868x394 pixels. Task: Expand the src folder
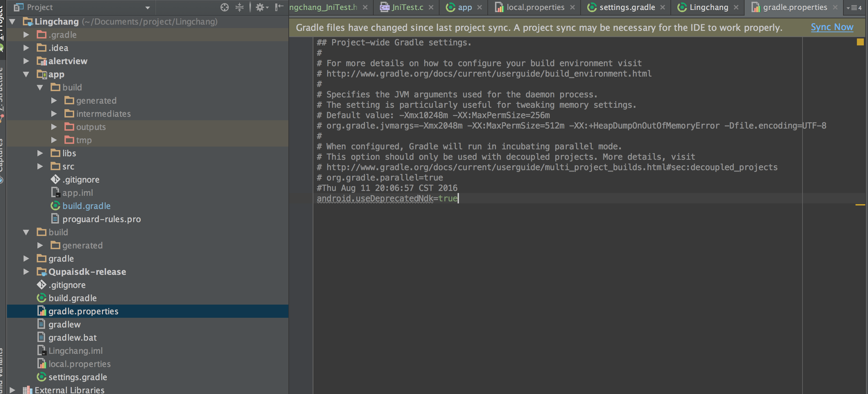tap(40, 166)
